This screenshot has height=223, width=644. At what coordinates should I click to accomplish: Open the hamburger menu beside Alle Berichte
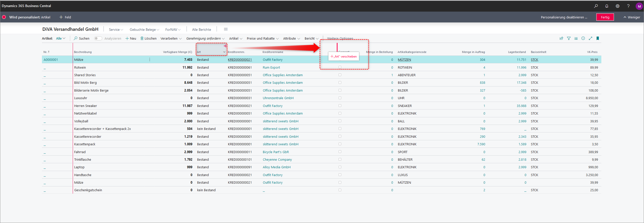(x=226, y=29)
